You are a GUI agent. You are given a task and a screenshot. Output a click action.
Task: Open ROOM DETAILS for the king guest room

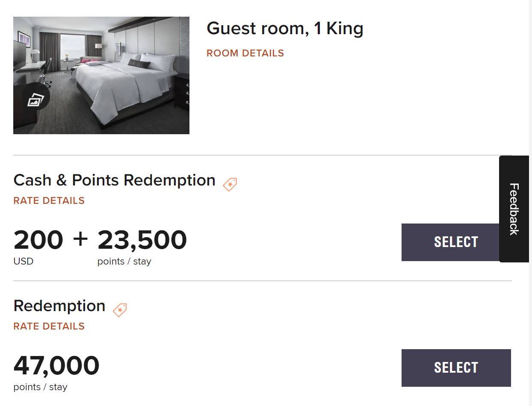click(245, 53)
